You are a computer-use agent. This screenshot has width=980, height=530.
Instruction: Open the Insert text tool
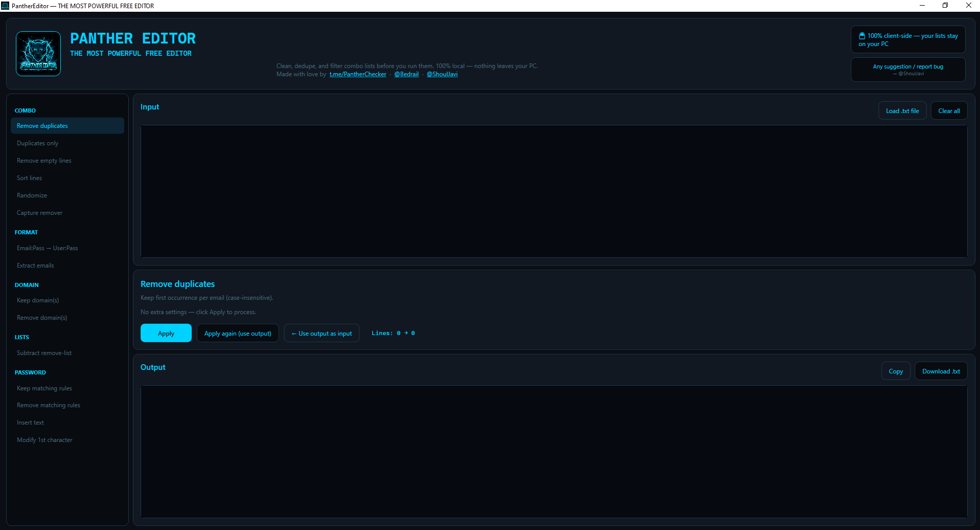[x=67, y=423]
